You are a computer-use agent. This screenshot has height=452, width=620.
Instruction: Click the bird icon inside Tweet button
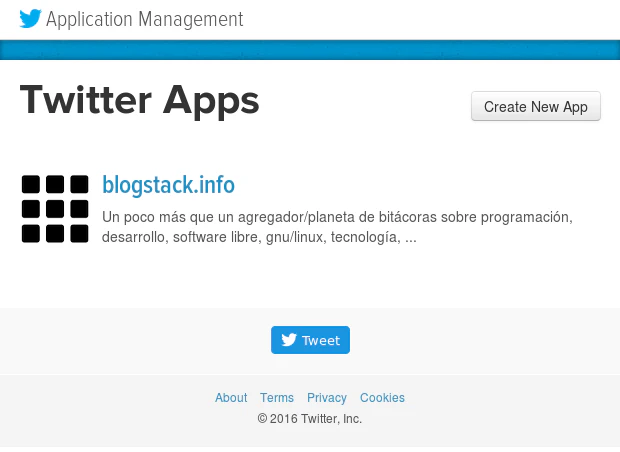click(x=289, y=340)
